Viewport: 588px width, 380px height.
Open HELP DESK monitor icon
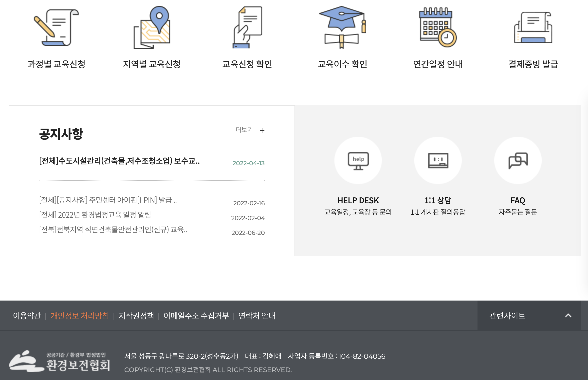coord(358,160)
